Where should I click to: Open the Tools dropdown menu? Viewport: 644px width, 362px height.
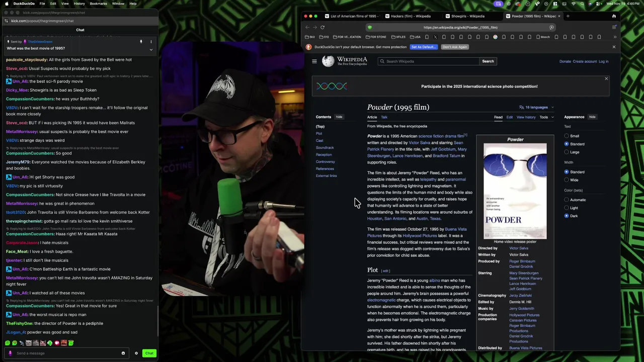coord(546,117)
